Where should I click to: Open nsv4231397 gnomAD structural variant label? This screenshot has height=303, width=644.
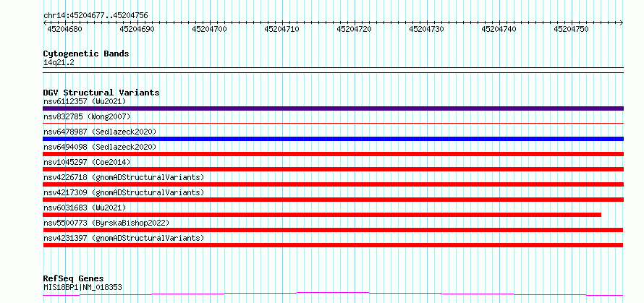coord(124,238)
